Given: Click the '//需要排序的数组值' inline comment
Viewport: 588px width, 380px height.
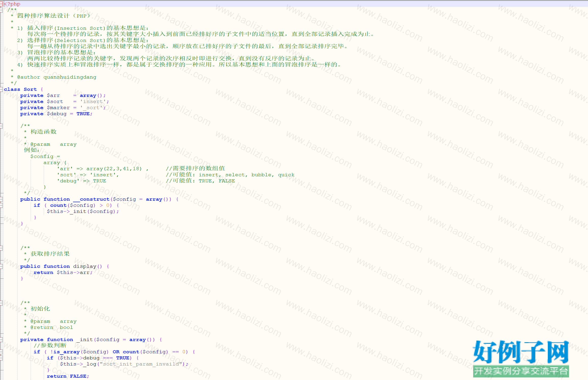Looking at the screenshot, I should 195,168.
